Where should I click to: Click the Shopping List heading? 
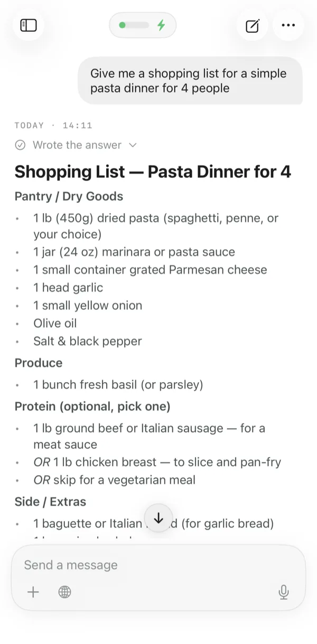153,172
